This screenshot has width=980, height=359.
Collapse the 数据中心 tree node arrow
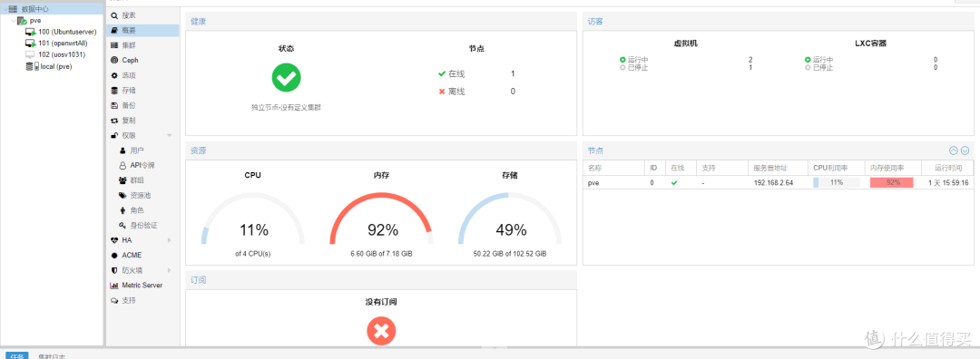coord(5,9)
